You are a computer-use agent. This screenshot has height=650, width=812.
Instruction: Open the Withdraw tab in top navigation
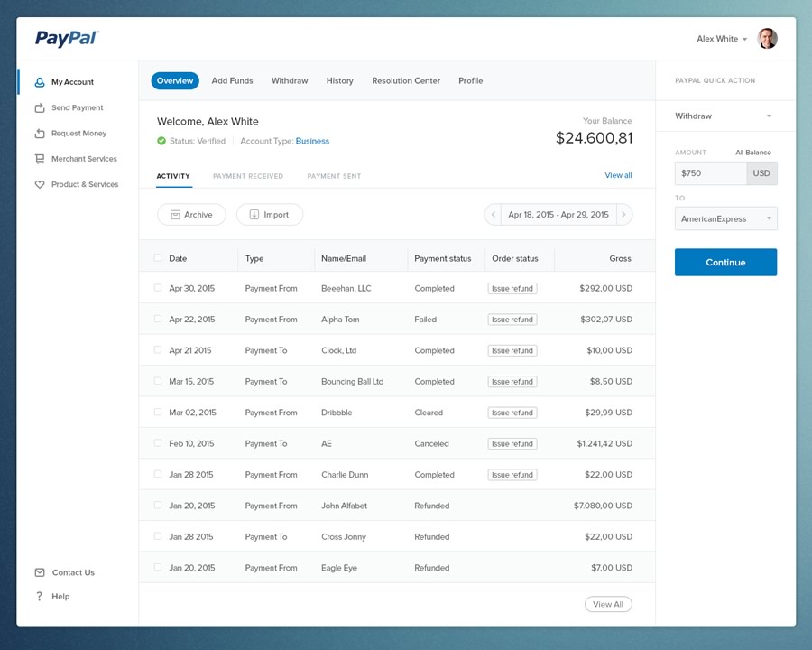(290, 81)
